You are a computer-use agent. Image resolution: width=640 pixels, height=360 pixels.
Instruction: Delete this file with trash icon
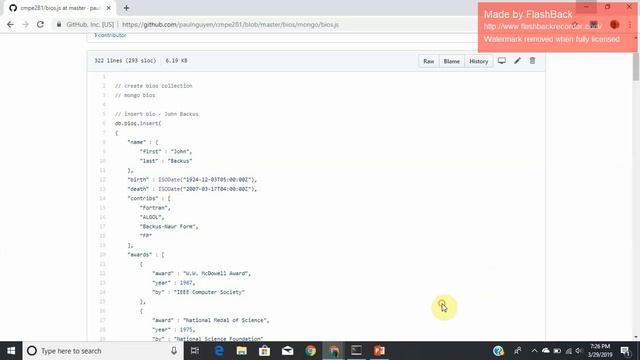coord(532,61)
